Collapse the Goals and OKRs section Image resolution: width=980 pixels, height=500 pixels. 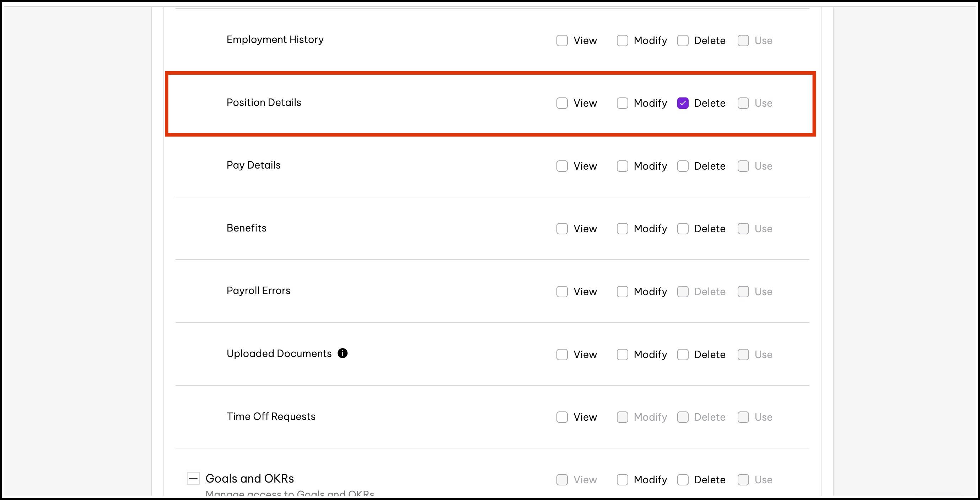193,478
